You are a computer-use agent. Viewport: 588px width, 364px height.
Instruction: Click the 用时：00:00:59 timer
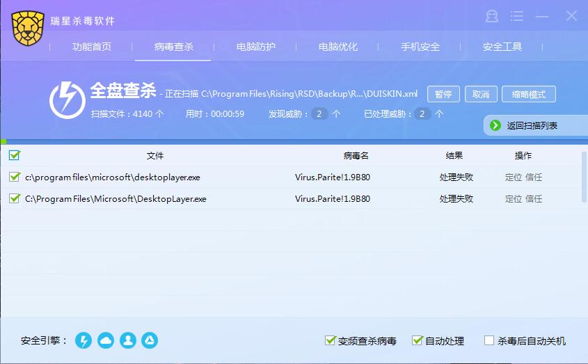pos(215,113)
